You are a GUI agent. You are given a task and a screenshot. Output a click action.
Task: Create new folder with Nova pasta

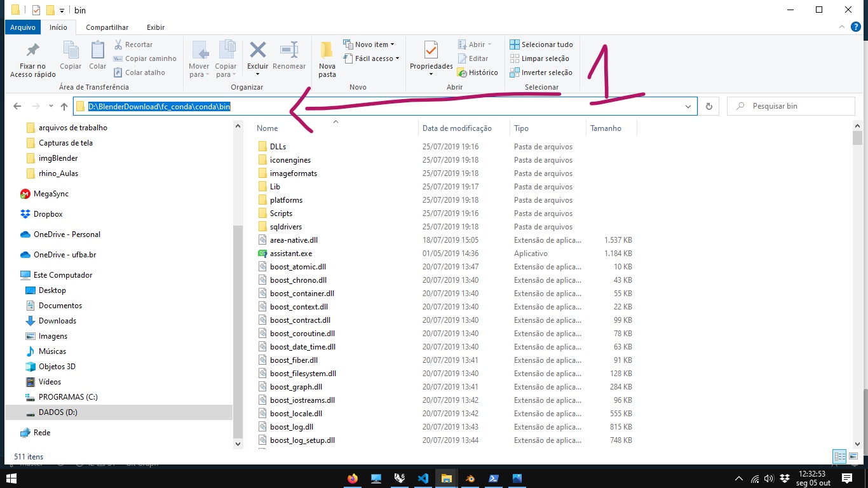327,51
